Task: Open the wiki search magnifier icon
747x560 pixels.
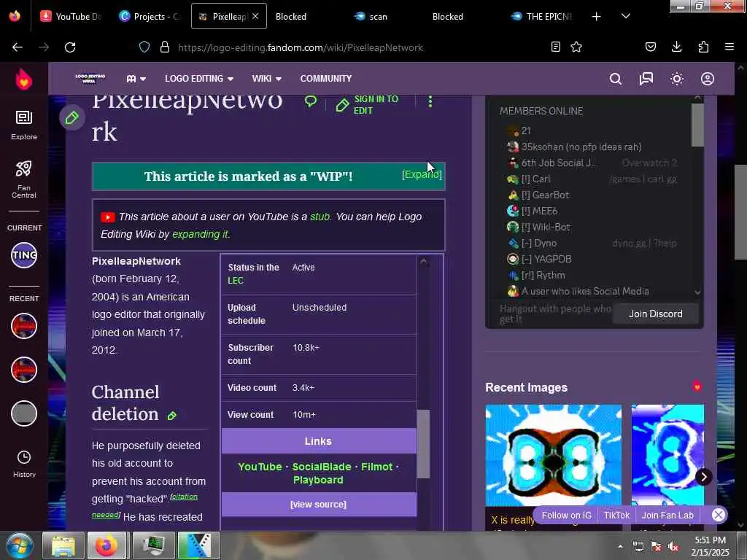Action: pyautogui.click(x=616, y=79)
